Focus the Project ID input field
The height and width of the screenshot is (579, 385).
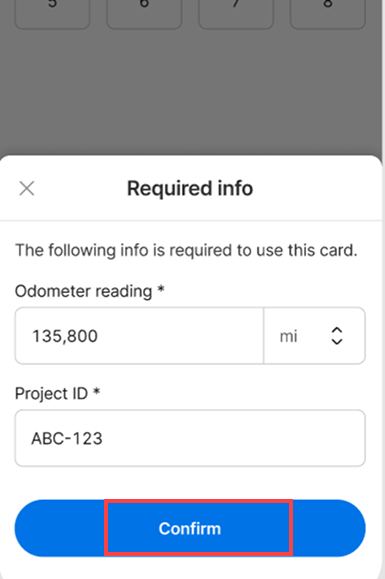(x=190, y=438)
